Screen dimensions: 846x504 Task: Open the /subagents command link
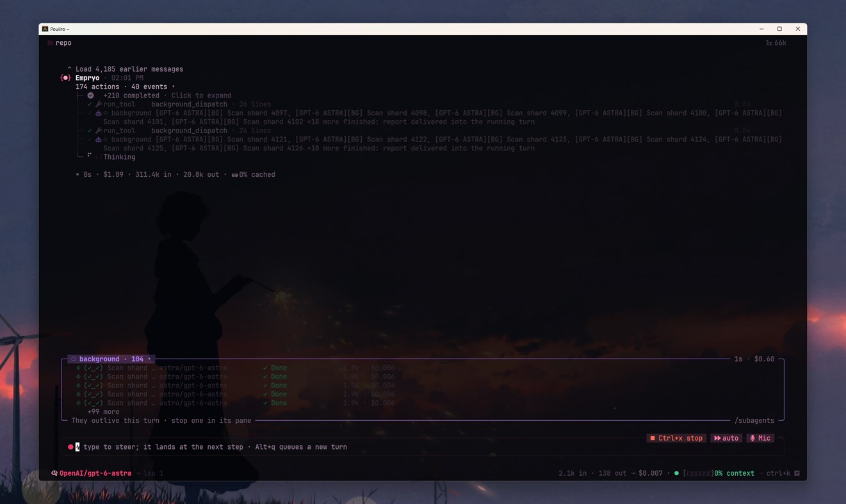point(754,421)
